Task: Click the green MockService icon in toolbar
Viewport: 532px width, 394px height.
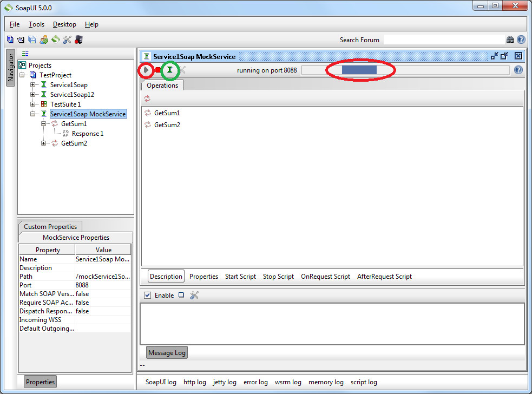Action: point(169,70)
